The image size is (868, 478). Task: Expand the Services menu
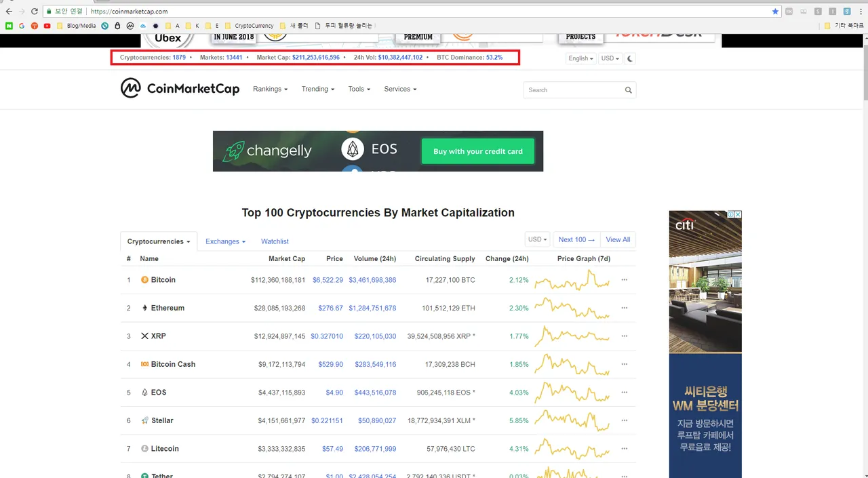pos(400,89)
